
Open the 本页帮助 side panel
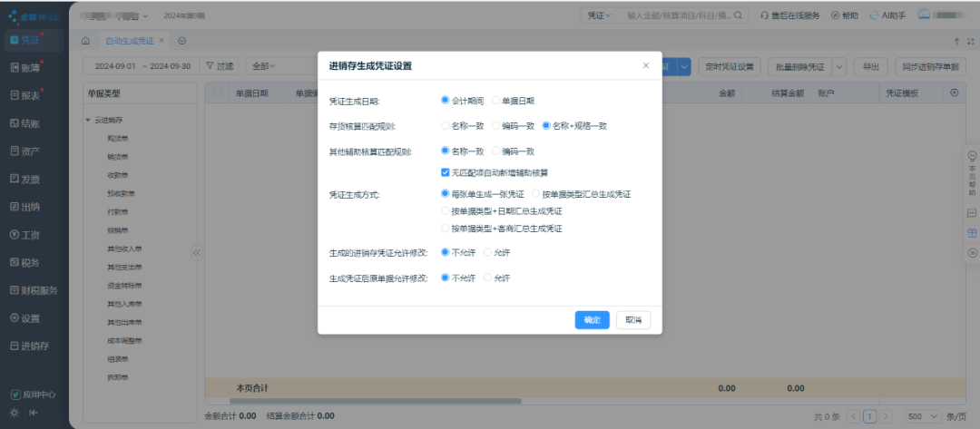point(972,172)
